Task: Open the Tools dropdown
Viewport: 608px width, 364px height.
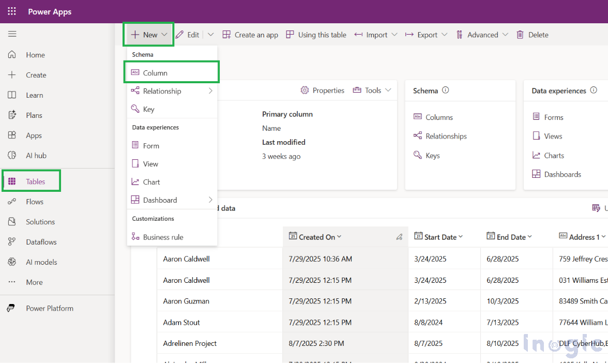Action: (x=372, y=90)
